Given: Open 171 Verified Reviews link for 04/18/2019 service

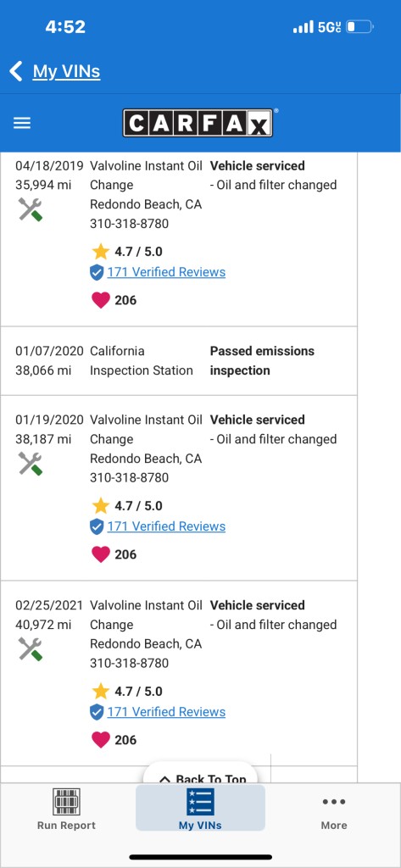Looking at the screenshot, I should tap(166, 272).
